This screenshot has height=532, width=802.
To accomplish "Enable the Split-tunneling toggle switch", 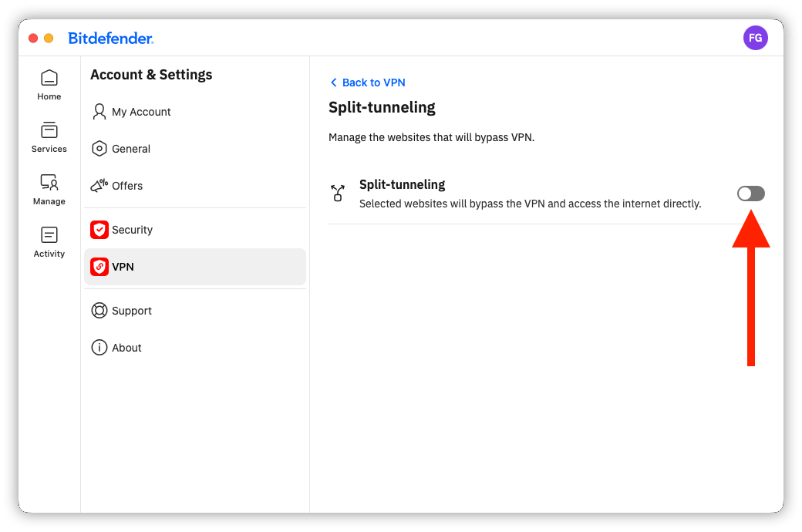I will (x=751, y=194).
